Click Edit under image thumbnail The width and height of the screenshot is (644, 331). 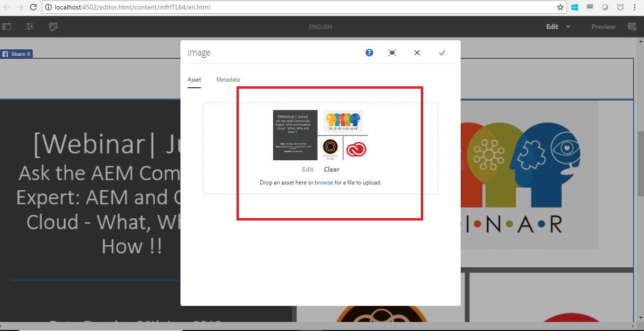coord(308,169)
